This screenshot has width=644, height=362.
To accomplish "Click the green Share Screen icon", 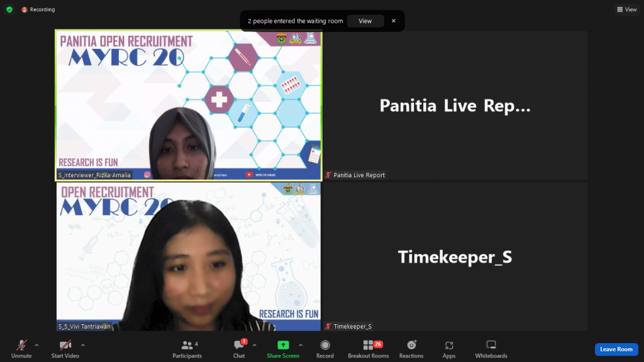I will click(283, 345).
